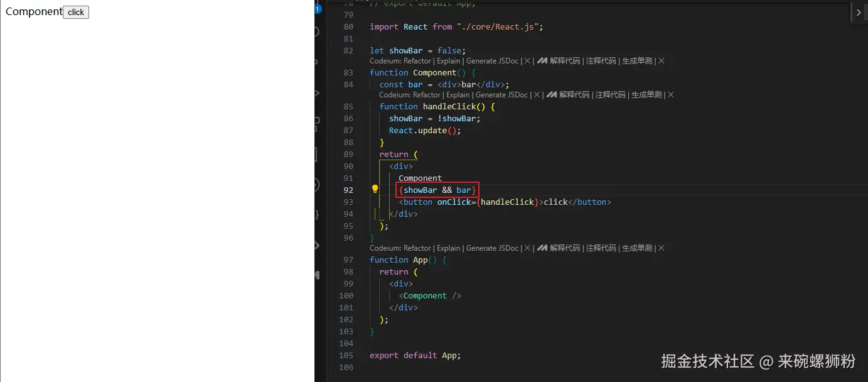Dismiss the X after 生成单测 above function handleClick
The image size is (868, 382).
click(671, 95)
